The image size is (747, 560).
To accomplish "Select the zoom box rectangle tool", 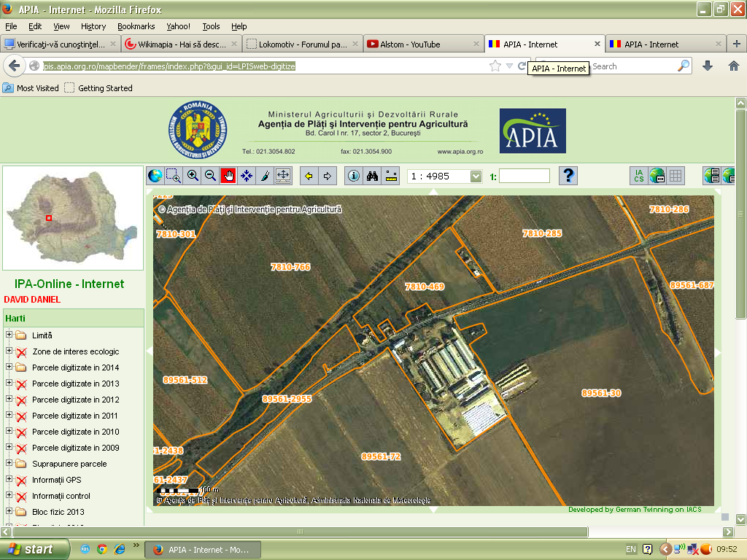I will tap(174, 176).
